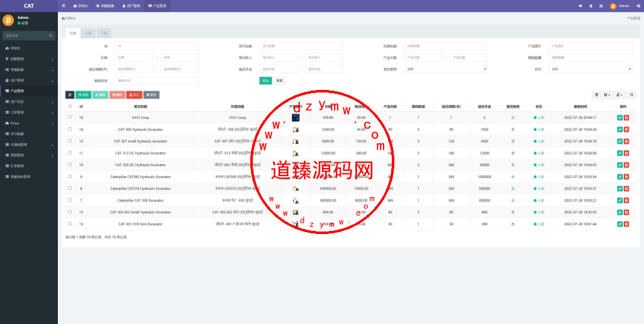Delete the CAT-301.7CR Mini Excavator row

pyautogui.click(x=626, y=224)
